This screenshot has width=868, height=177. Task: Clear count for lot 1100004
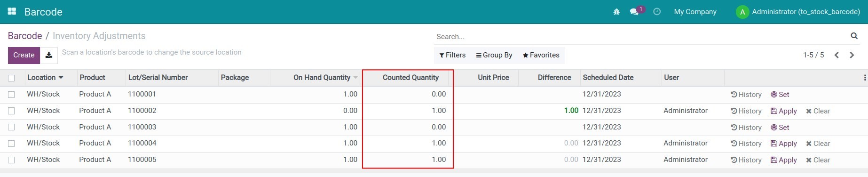click(818, 144)
